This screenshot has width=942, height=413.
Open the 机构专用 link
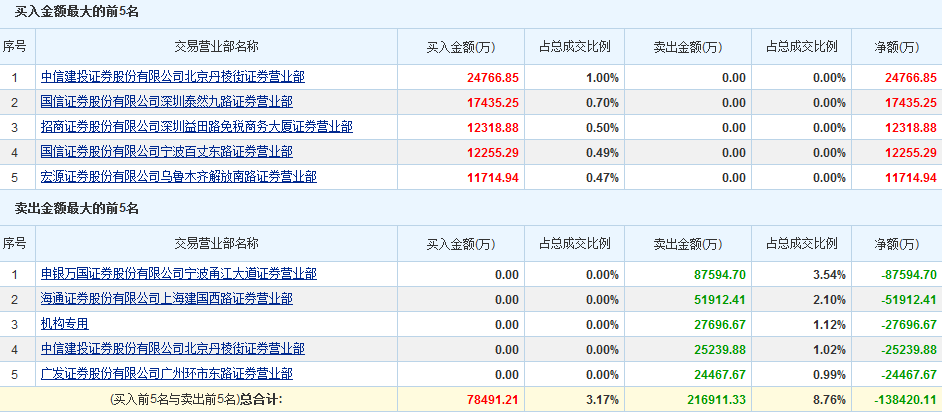tap(64, 324)
